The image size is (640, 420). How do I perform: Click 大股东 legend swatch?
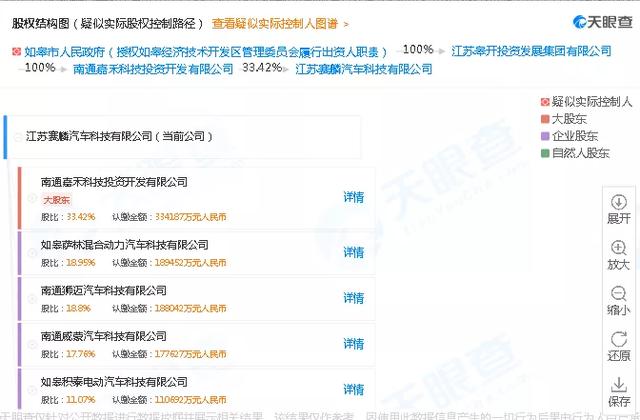point(545,119)
